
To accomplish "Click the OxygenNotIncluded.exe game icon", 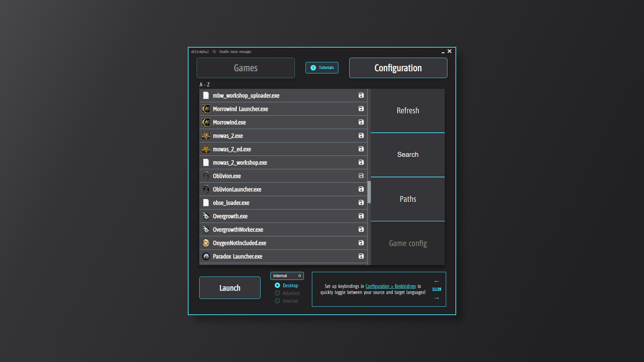I will [x=206, y=243].
